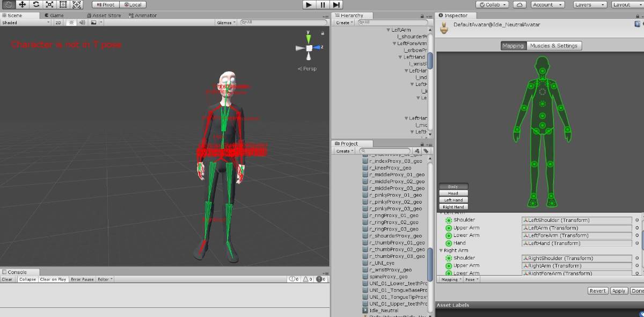
Task: Collapse the Right Arm section in Inspector
Action: pos(441,250)
